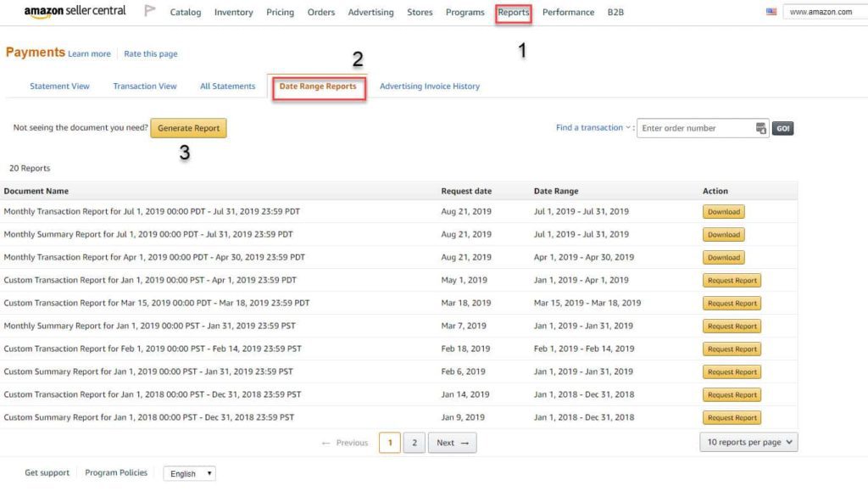The height and width of the screenshot is (497, 868).
Task: Switch to Date Range Reports tab
Action: (318, 87)
